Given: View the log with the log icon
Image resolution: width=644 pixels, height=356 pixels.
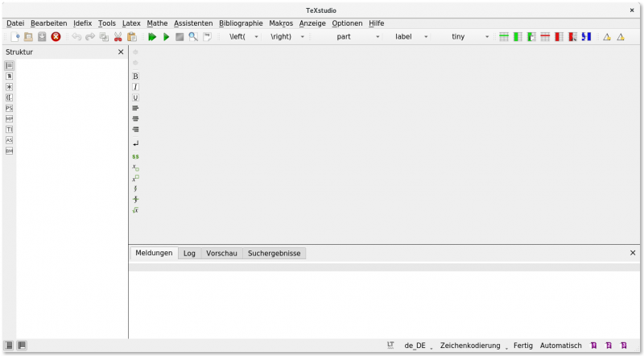Looking at the screenshot, I should click(x=208, y=37).
